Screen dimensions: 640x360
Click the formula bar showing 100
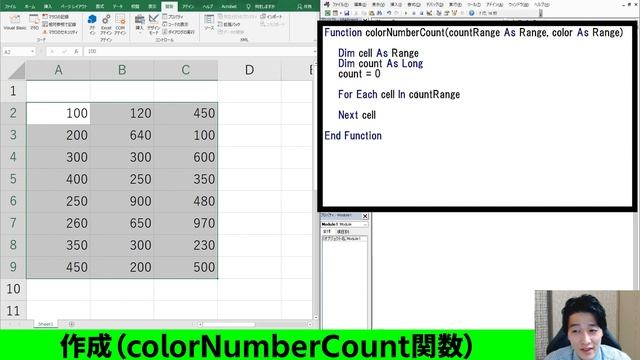200,51
